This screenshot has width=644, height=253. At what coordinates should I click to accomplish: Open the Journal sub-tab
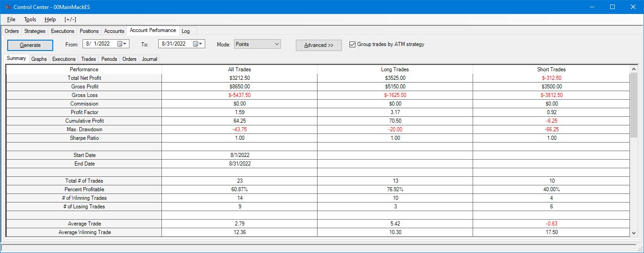point(149,59)
